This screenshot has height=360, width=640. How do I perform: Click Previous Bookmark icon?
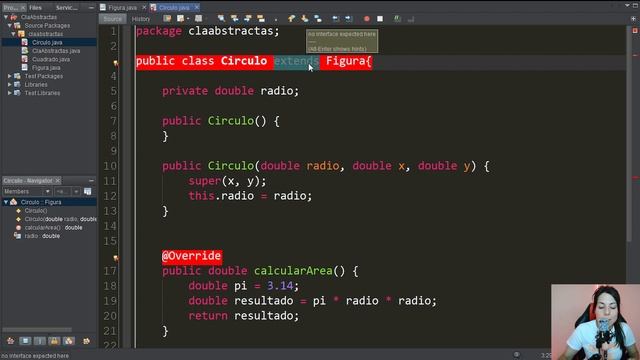point(291,19)
